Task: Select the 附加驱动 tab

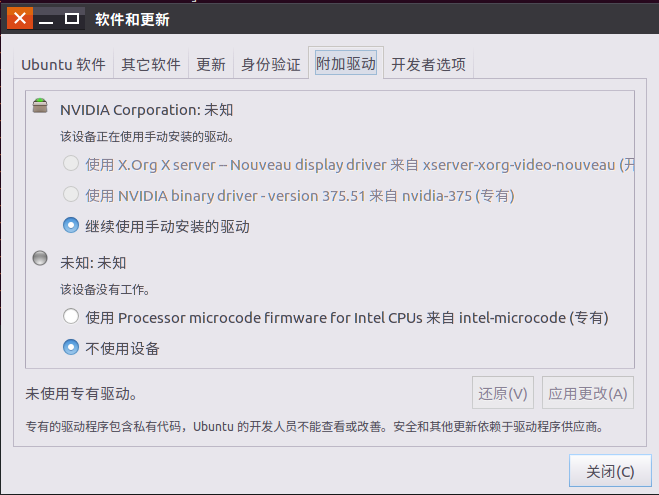Action: [346, 63]
